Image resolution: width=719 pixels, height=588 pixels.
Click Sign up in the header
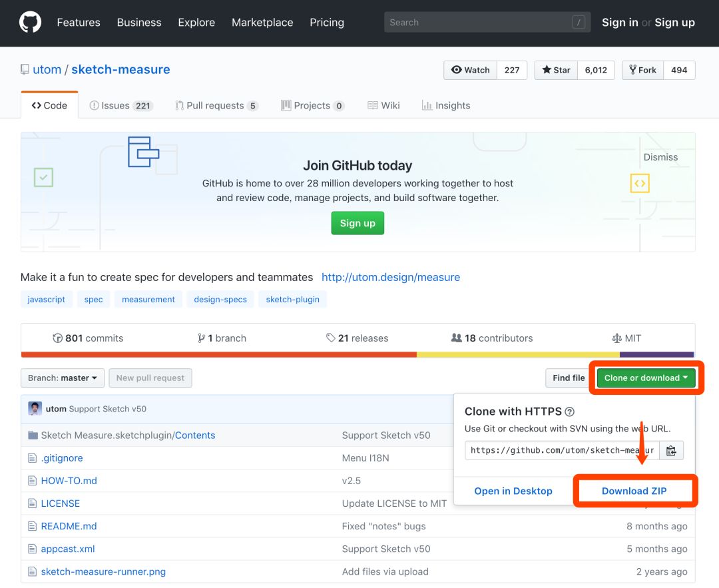pyautogui.click(x=674, y=23)
